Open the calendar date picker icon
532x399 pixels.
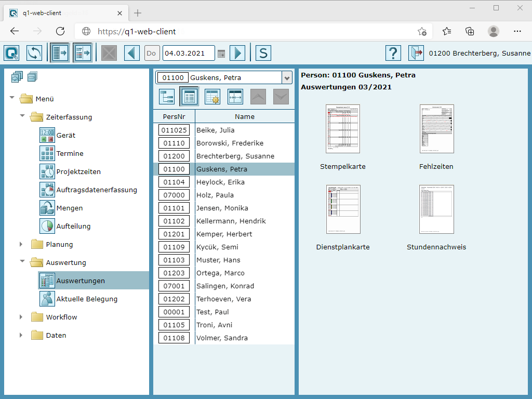221,53
